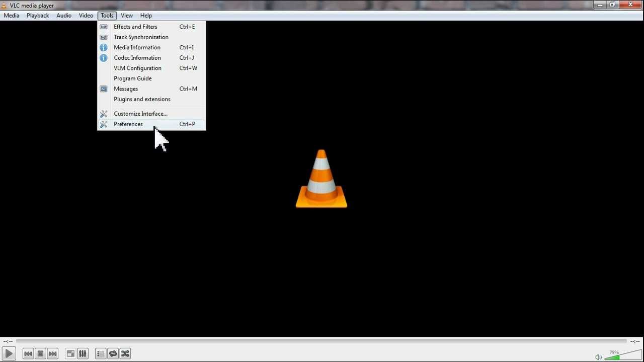Close the open Tools menu
The width and height of the screenshot is (644, 362).
click(x=107, y=16)
